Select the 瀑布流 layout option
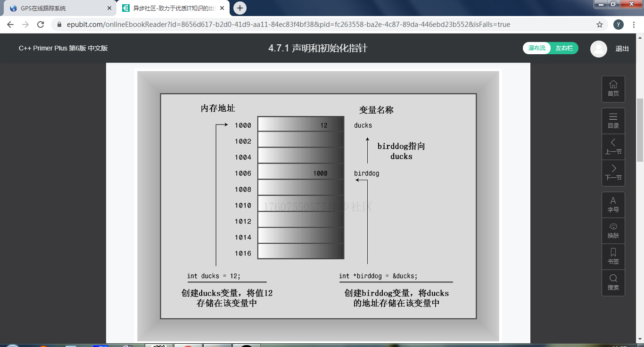Screen dimensions: 644x347 point(537,48)
